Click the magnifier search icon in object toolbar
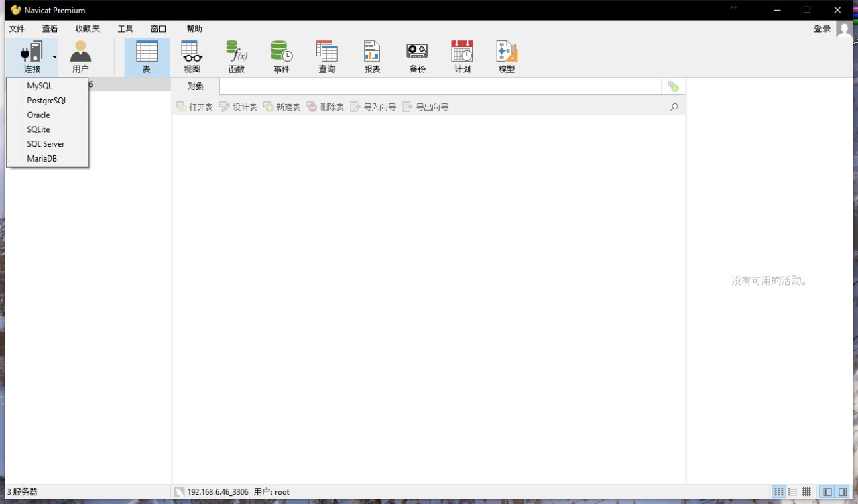Image resolution: width=858 pixels, height=504 pixels. [x=674, y=107]
